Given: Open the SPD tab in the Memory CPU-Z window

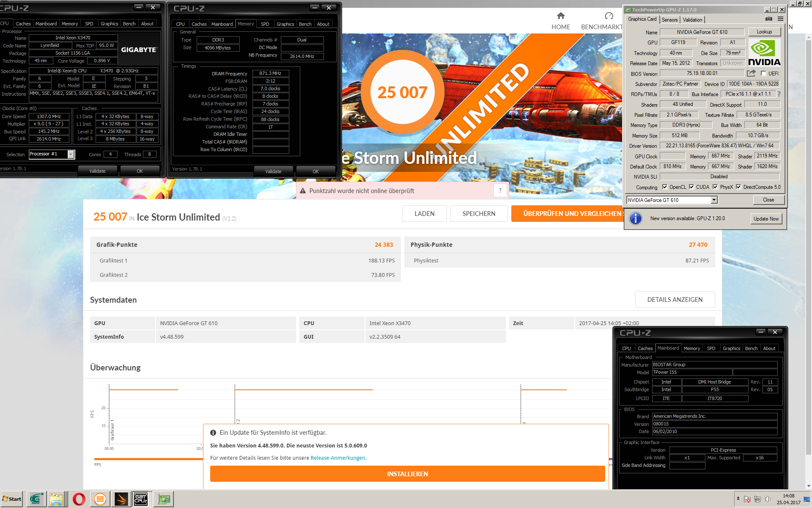Looking at the screenshot, I should pyautogui.click(x=265, y=24).
